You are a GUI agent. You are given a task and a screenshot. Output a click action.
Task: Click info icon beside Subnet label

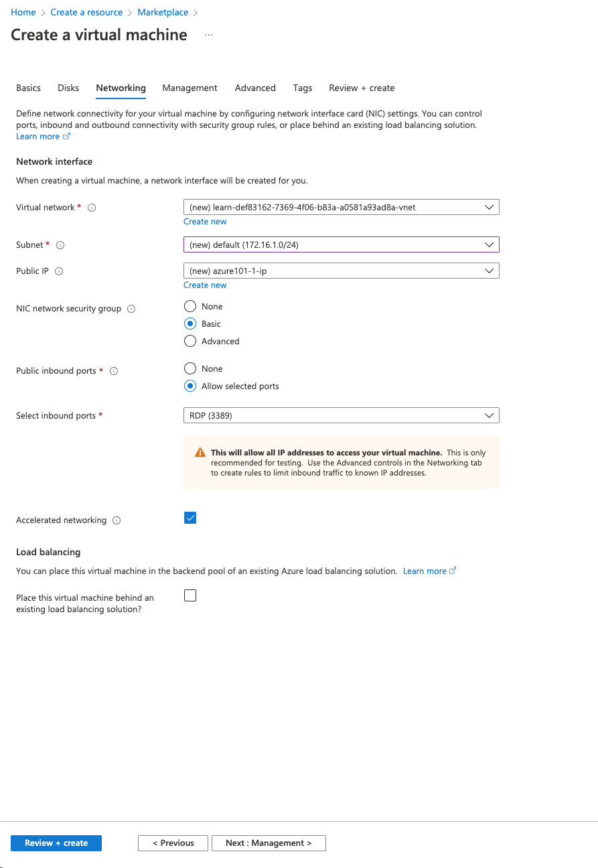point(60,245)
